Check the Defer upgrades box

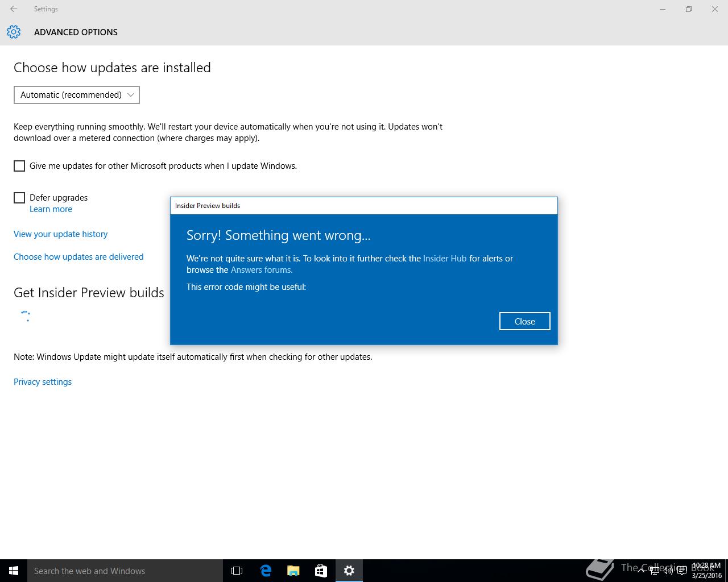(19, 198)
